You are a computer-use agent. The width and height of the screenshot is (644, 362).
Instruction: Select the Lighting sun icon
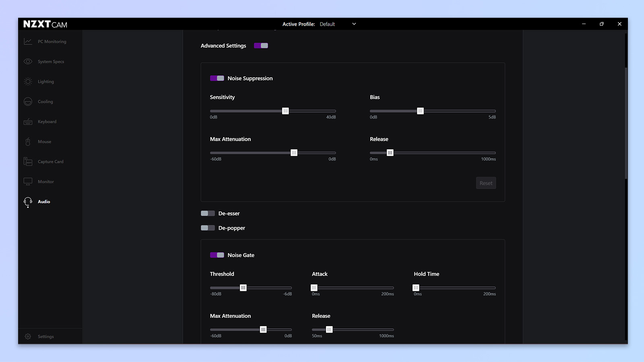(x=28, y=82)
